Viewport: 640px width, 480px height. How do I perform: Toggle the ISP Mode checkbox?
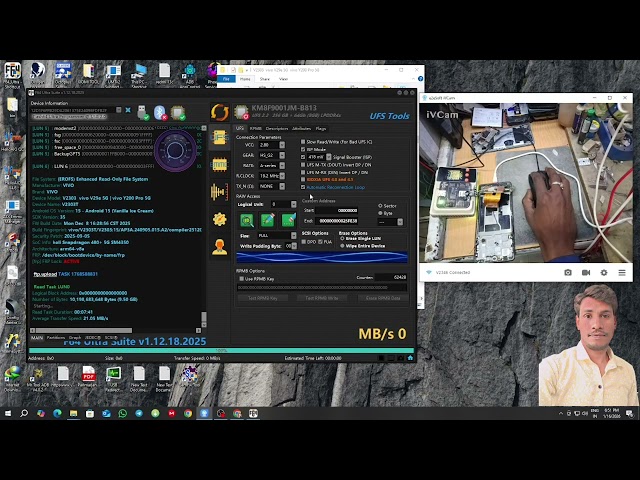(x=303, y=149)
